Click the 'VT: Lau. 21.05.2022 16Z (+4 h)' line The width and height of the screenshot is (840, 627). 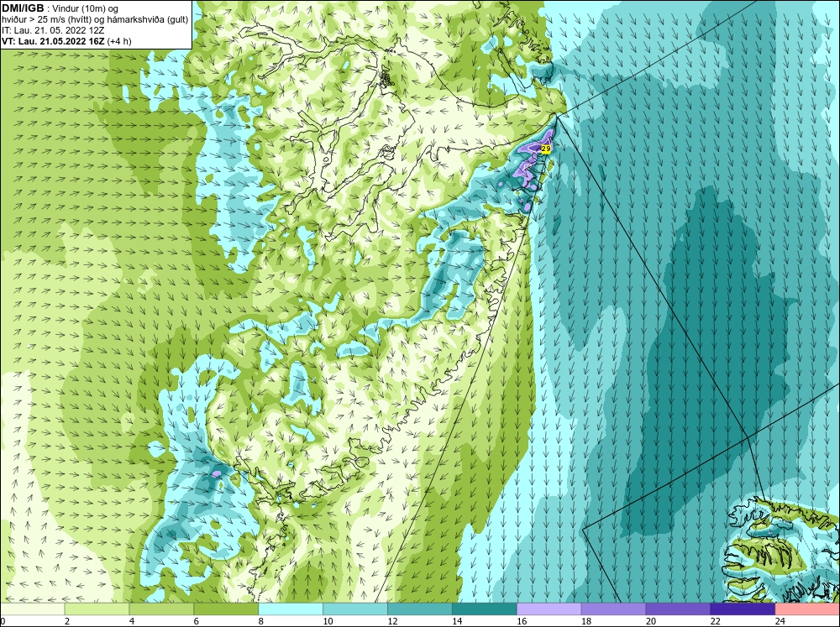pos(66,40)
